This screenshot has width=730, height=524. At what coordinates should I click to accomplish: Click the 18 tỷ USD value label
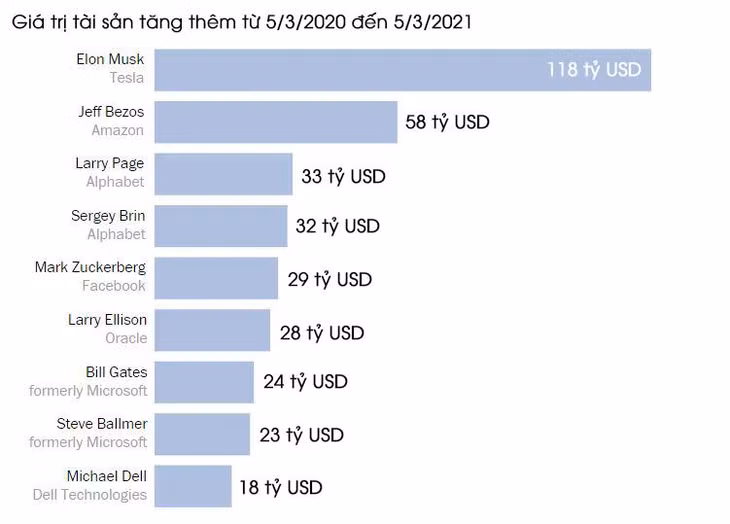pyautogui.click(x=281, y=488)
